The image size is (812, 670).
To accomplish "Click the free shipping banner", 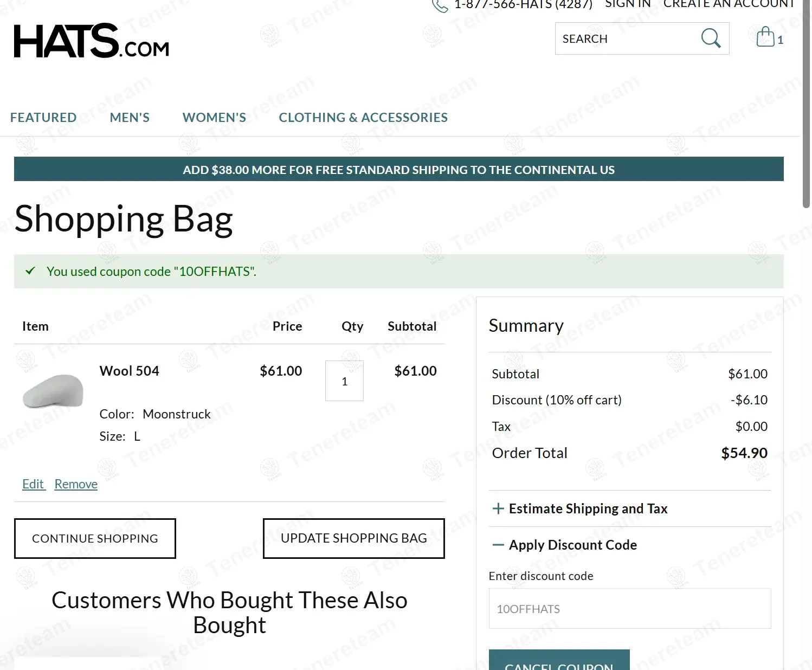I will pyautogui.click(x=399, y=169).
